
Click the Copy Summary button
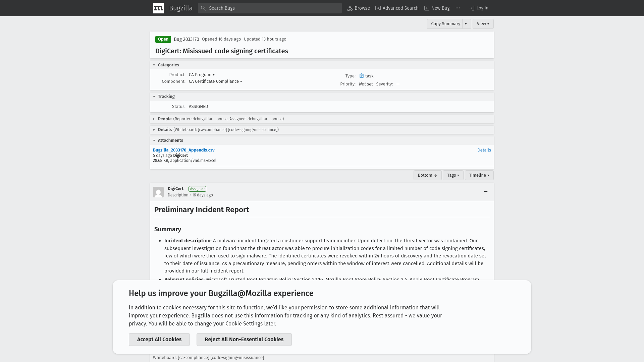445,24
